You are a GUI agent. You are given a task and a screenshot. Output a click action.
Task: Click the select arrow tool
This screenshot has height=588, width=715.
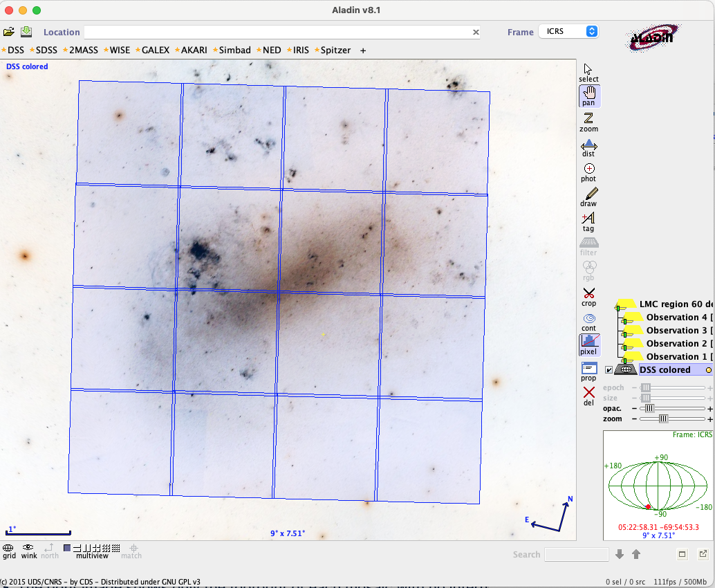[x=588, y=73]
